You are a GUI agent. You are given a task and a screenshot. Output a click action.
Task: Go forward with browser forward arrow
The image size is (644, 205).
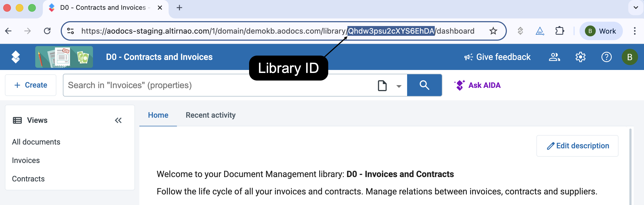(x=28, y=31)
